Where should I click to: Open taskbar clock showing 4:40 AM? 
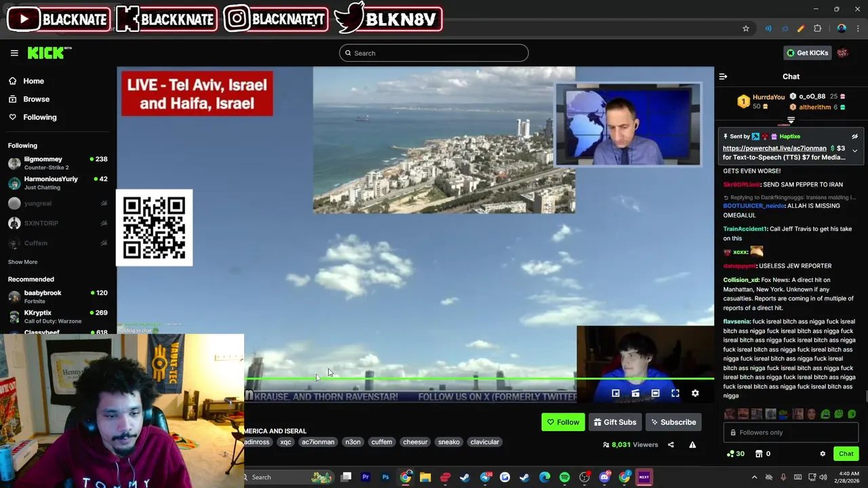coord(848,477)
